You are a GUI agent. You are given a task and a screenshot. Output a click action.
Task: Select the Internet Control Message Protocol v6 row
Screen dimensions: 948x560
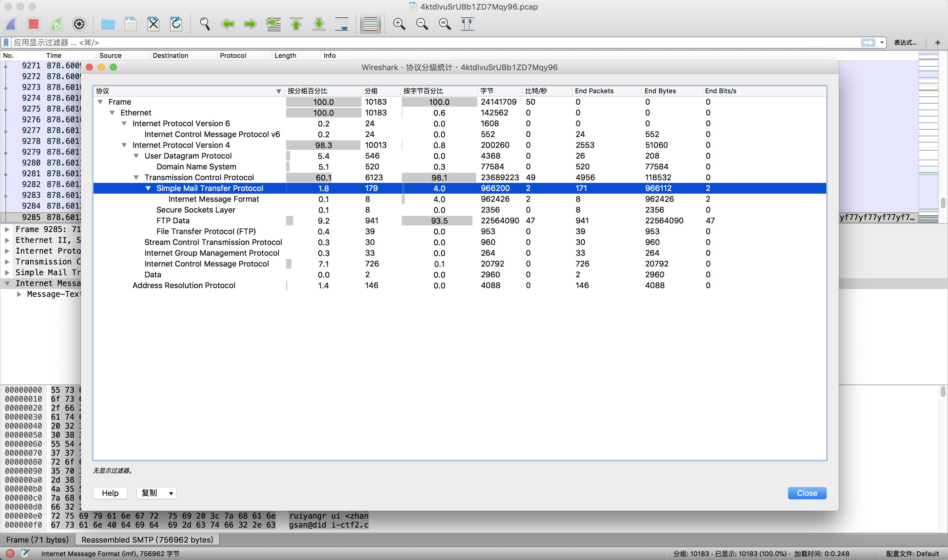click(460, 134)
